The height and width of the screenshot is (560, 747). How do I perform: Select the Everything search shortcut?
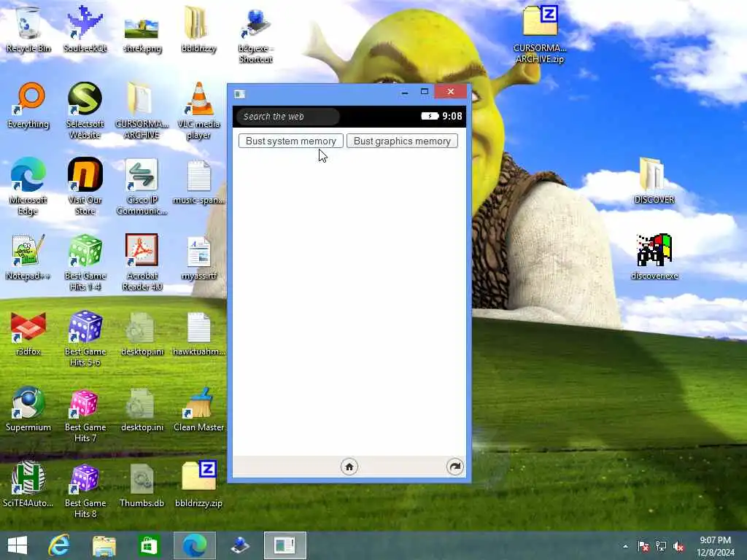click(28, 106)
